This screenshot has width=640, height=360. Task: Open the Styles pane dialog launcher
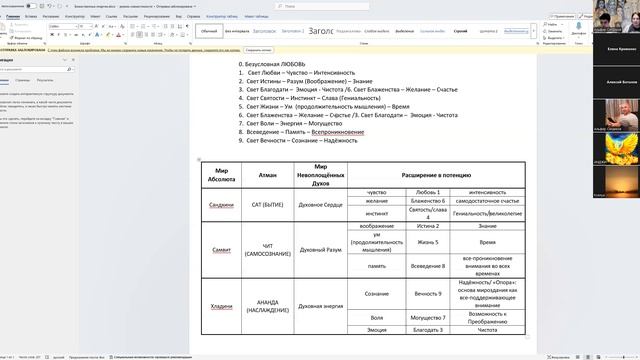click(x=538, y=43)
